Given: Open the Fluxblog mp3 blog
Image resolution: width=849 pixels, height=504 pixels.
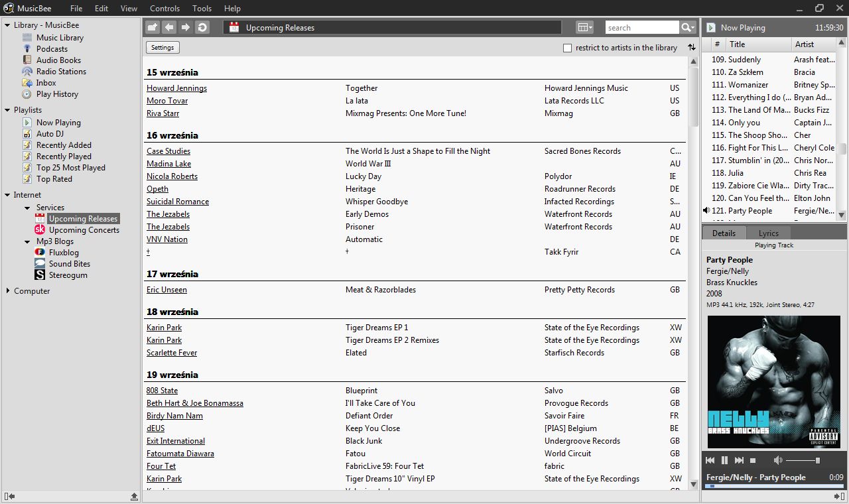Looking at the screenshot, I should [64, 253].
